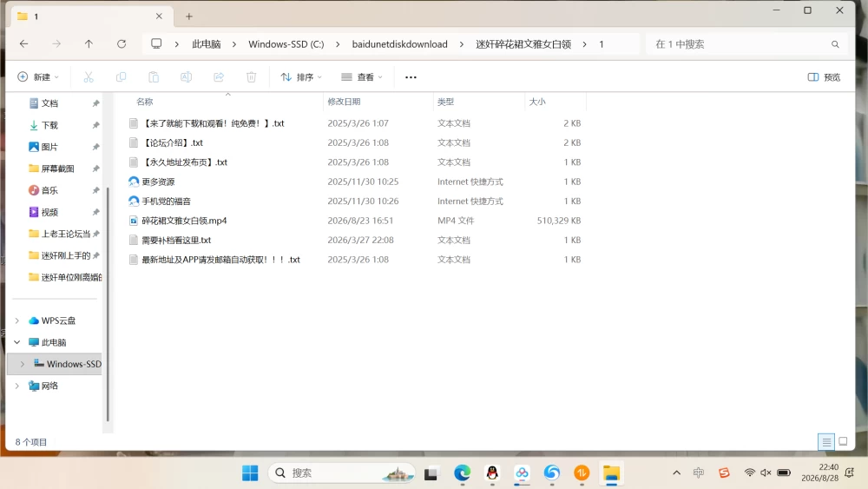Switch to details view in status bar
Screen dimensions: 868x489
pos(826,441)
